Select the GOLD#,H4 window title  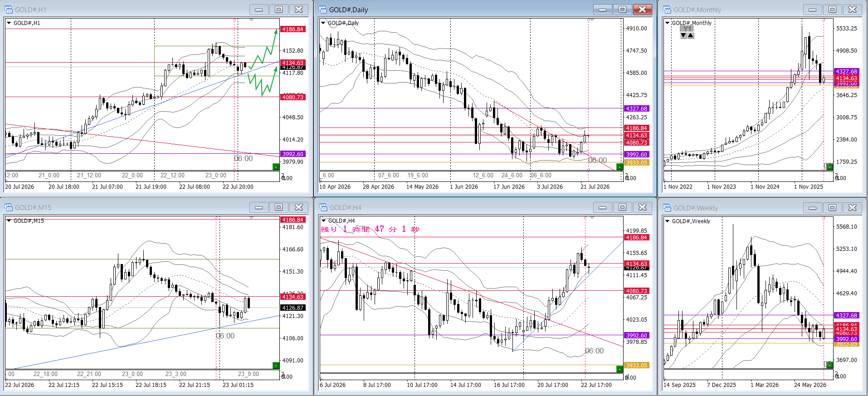pyautogui.click(x=346, y=207)
